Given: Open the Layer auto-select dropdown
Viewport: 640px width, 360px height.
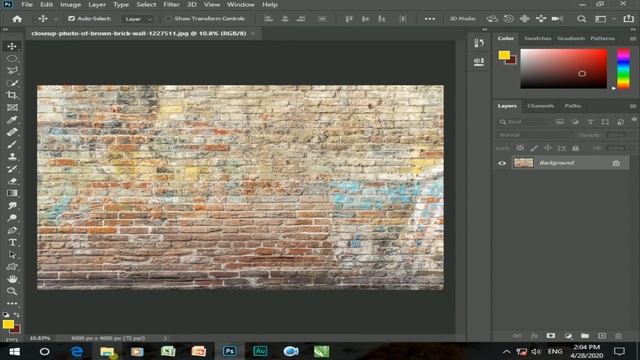Looking at the screenshot, I should point(138,19).
